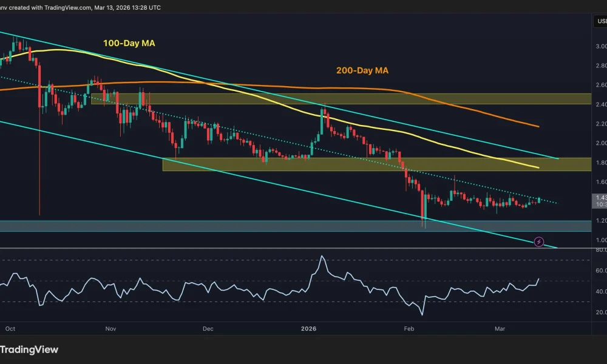Click the Mar label on the time axis
Screen dimensions: 607x364
tap(500, 328)
